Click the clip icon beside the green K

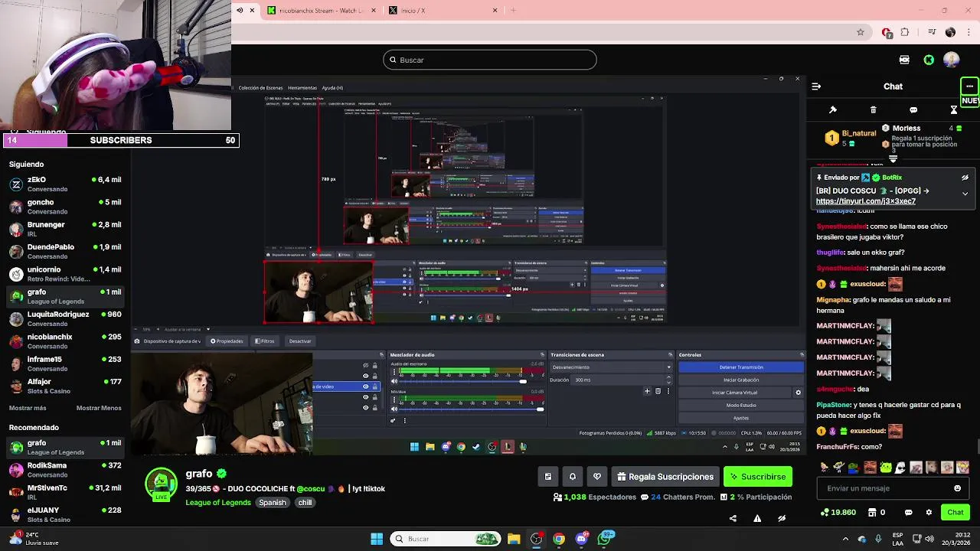click(x=904, y=60)
